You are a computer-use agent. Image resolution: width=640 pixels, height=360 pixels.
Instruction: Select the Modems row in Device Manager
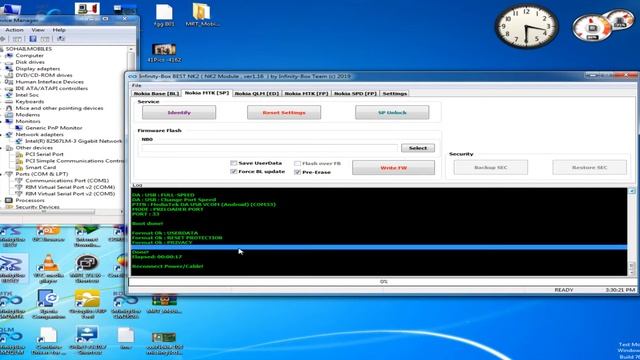click(27, 115)
